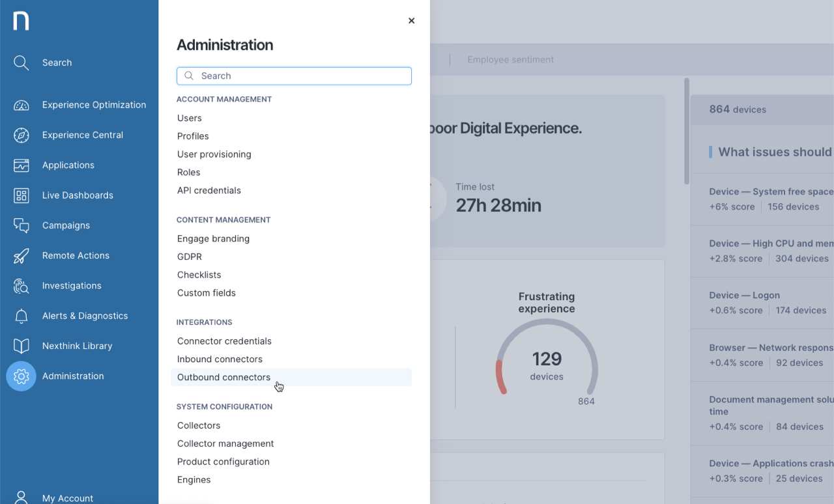
Task: Open My Account in sidebar
Action: (67, 498)
